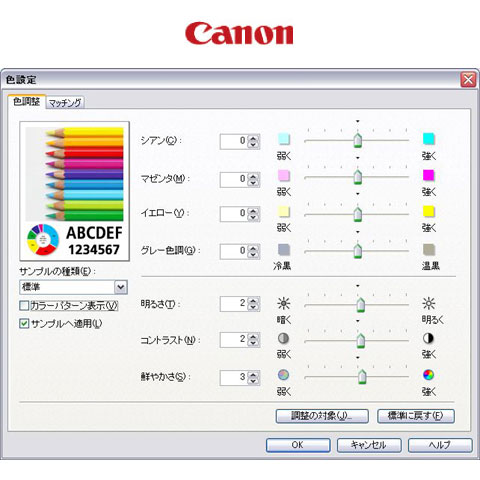Click the イエロー value input field
The height and width of the screenshot is (480, 480).
[234, 213]
